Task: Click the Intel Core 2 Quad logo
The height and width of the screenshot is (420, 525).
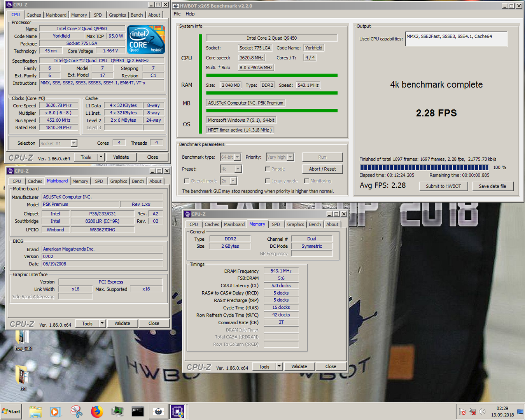Action: pos(146,39)
